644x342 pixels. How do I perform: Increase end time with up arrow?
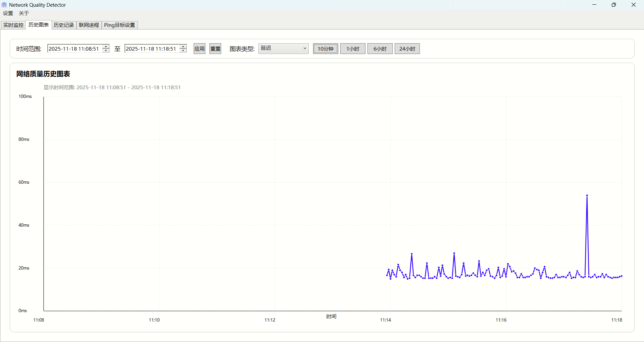(x=183, y=46)
